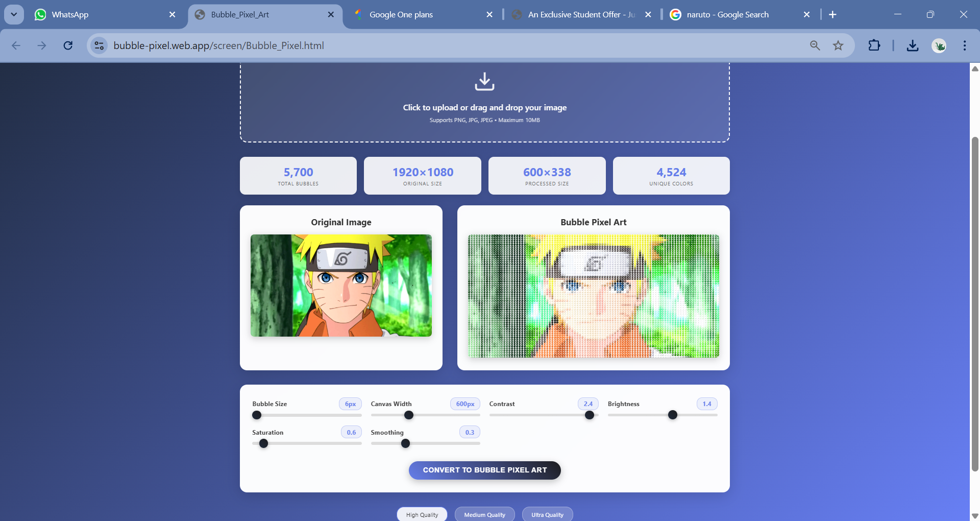Click the zoom magnifier icon in address bar
Image resolution: width=980 pixels, height=521 pixels.
click(815, 45)
